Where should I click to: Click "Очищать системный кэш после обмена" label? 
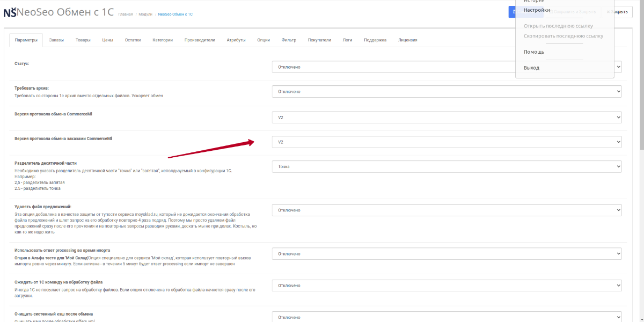[54, 313]
